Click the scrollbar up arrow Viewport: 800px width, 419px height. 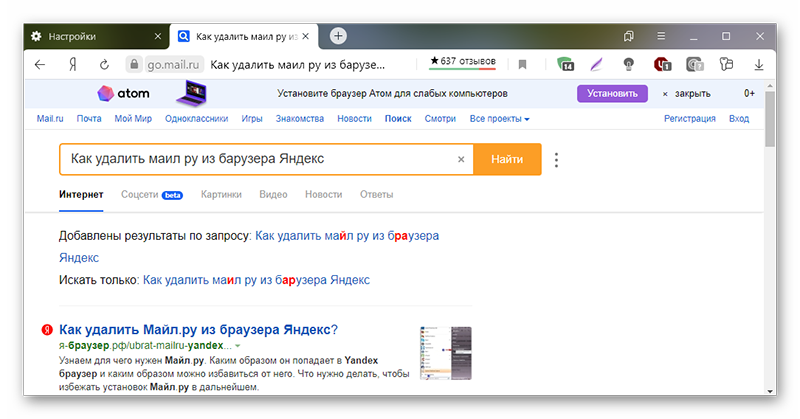770,85
